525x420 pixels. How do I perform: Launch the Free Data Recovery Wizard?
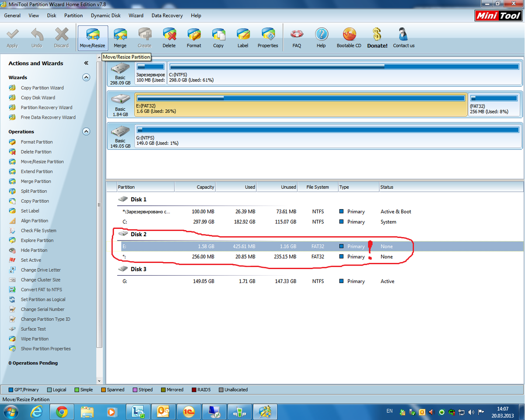pyautogui.click(x=48, y=117)
